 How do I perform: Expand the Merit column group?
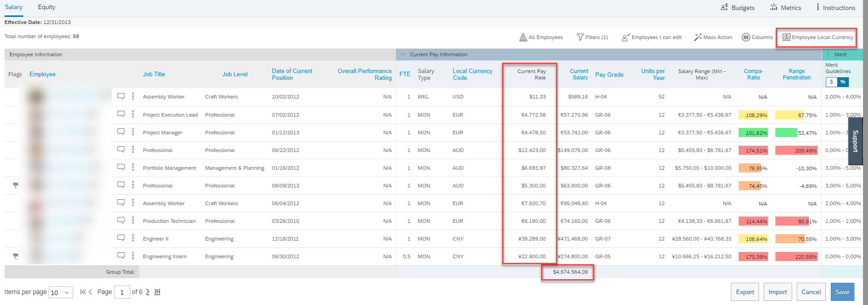pos(829,54)
